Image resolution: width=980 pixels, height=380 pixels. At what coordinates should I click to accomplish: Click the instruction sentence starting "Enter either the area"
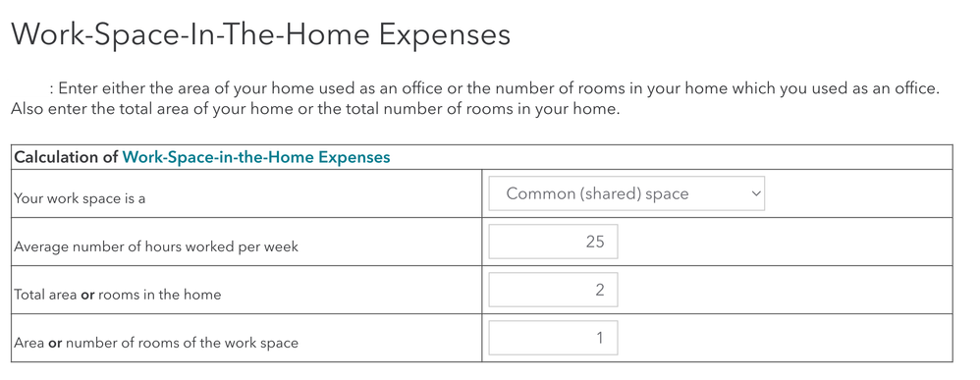499,88
